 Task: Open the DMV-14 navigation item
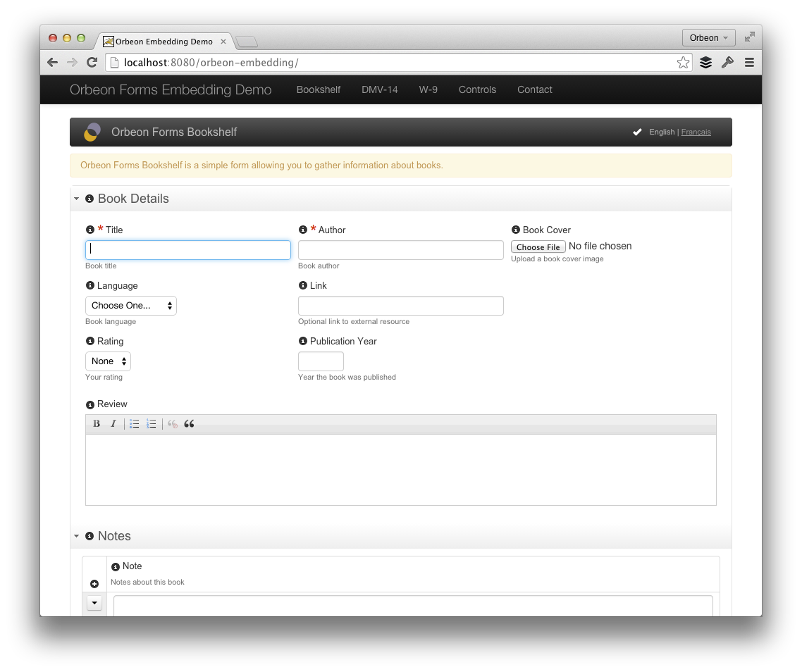pos(380,89)
